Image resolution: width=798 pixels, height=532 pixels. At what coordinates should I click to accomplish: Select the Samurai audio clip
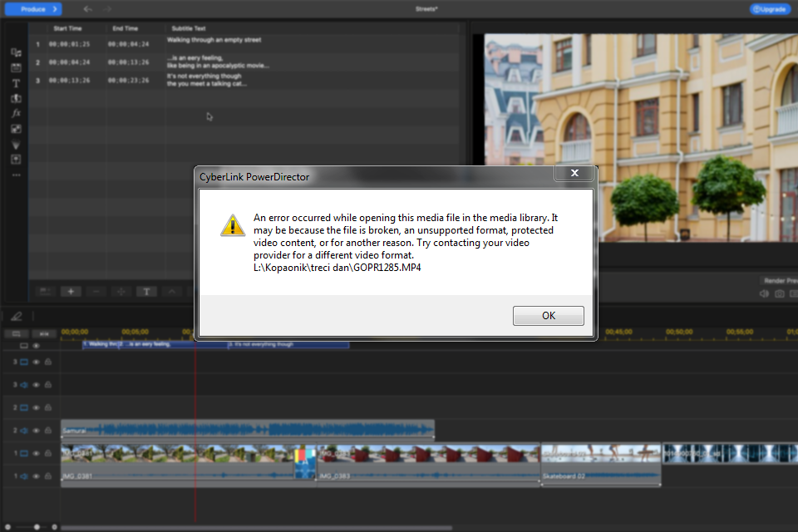click(x=248, y=431)
